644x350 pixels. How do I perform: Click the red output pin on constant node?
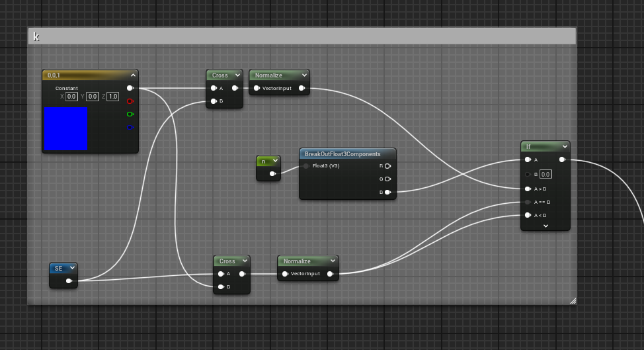(130, 101)
